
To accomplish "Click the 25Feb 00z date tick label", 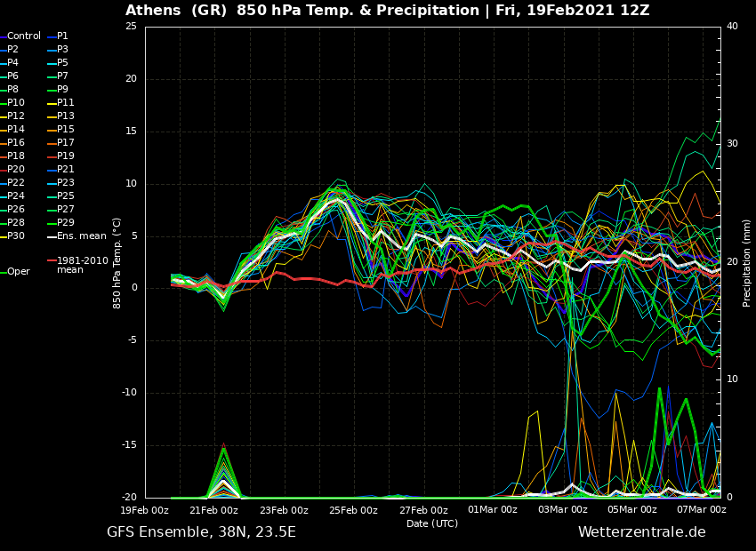I will [x=353, y=510].
